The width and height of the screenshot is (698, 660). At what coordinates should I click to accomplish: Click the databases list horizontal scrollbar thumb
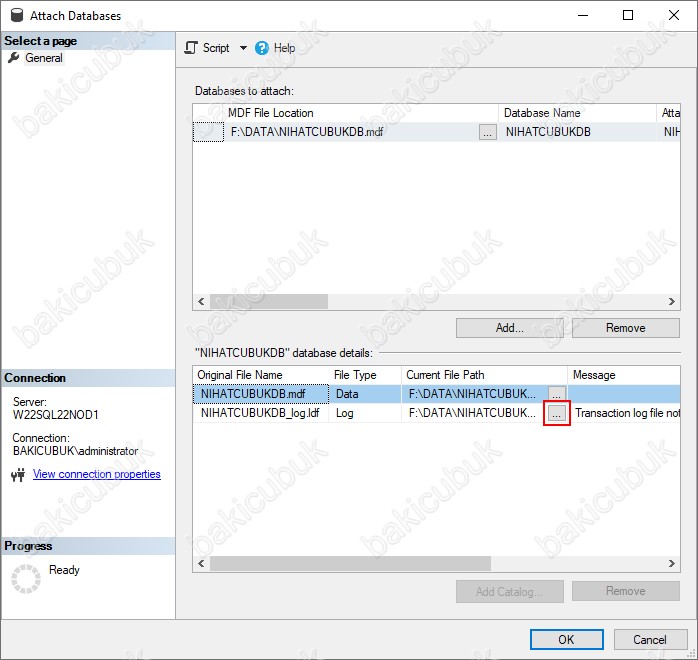[269, 301]
